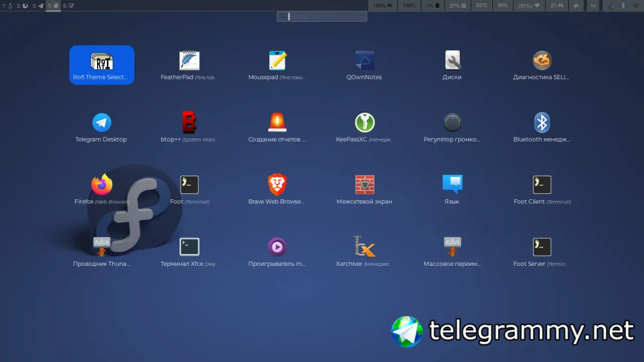Launch Telegram Desktop
This screenshot has width=644, height=362.
pos(102,127)
